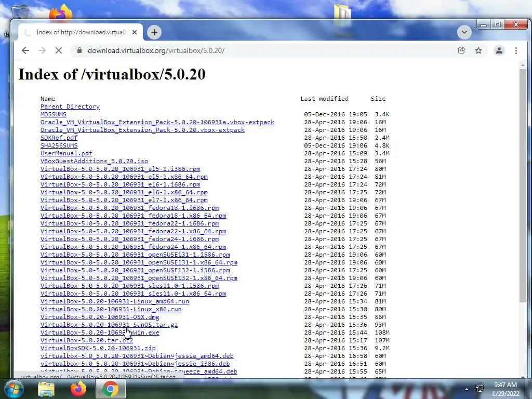Download VirtualBox-5.0.20.tar.bz2 source

pyautogui.click(x=87, y=341)
